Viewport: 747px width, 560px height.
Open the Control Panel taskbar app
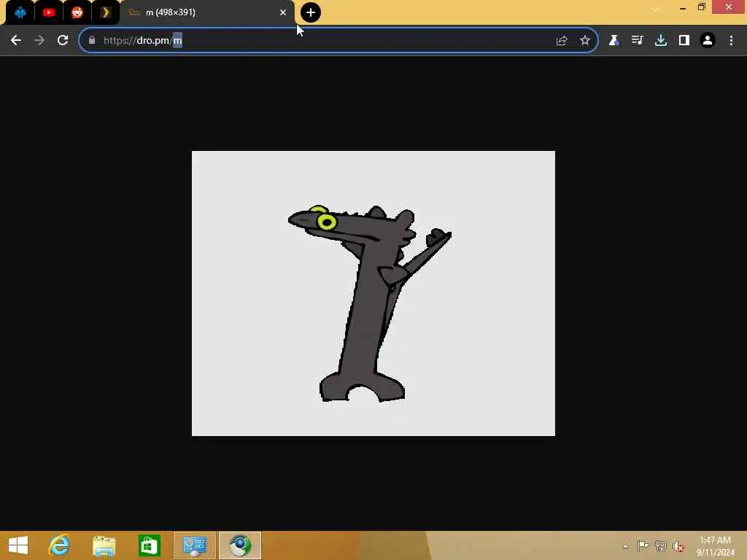click(194, 545)
